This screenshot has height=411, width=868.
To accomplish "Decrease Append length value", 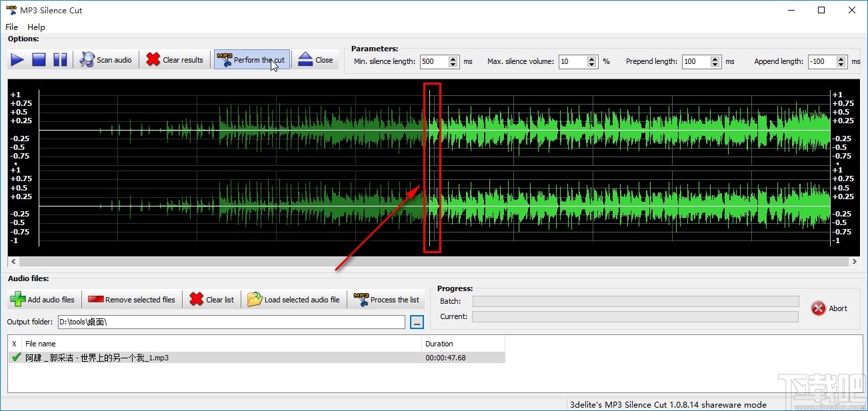I will (x=841, y=65).
